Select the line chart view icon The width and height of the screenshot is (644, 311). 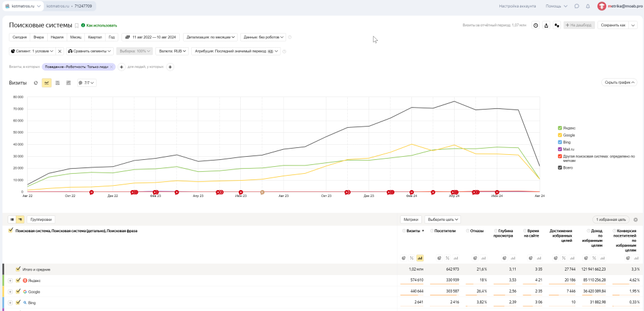point(47,82)
